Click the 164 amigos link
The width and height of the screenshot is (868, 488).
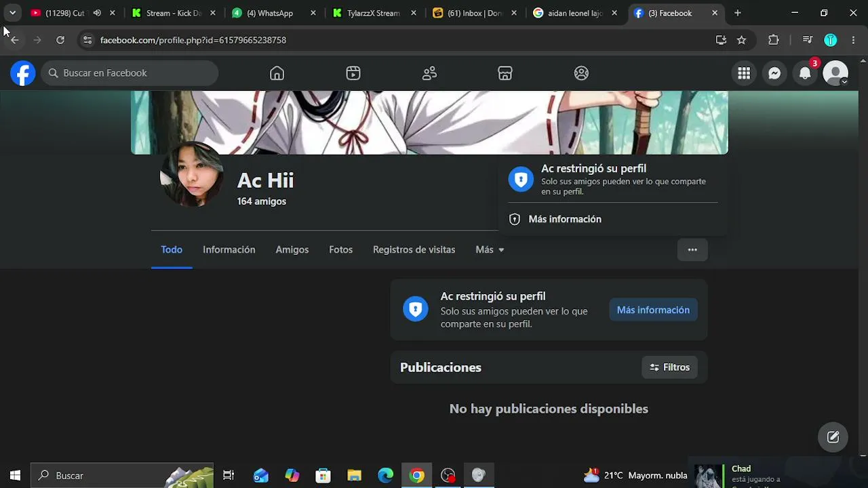(x=261, y=201)
